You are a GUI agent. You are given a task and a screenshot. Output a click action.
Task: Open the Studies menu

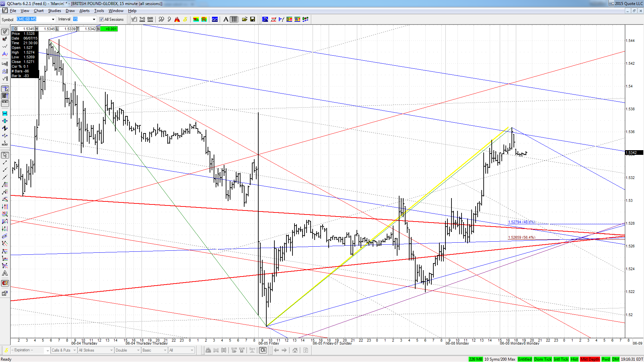click(55, 11)
